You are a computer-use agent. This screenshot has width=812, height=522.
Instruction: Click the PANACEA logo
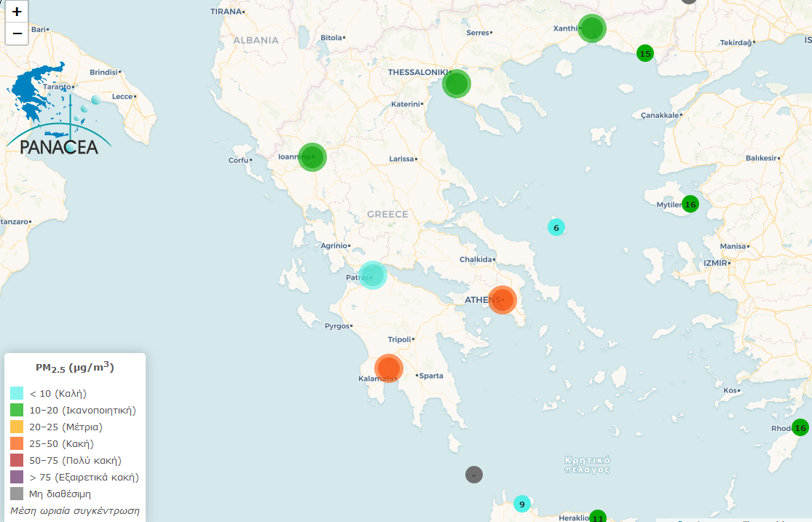[58, 109]
